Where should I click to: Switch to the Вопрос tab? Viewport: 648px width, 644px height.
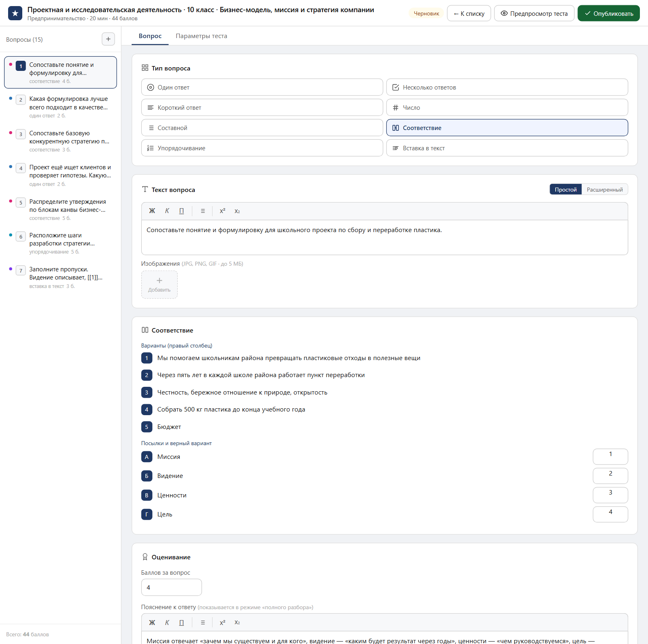click(150, 36)
